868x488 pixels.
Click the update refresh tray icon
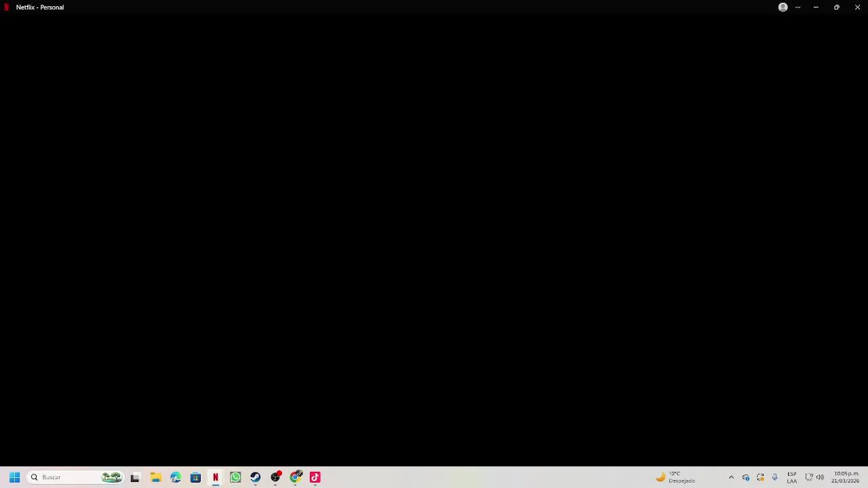[760, 477]
